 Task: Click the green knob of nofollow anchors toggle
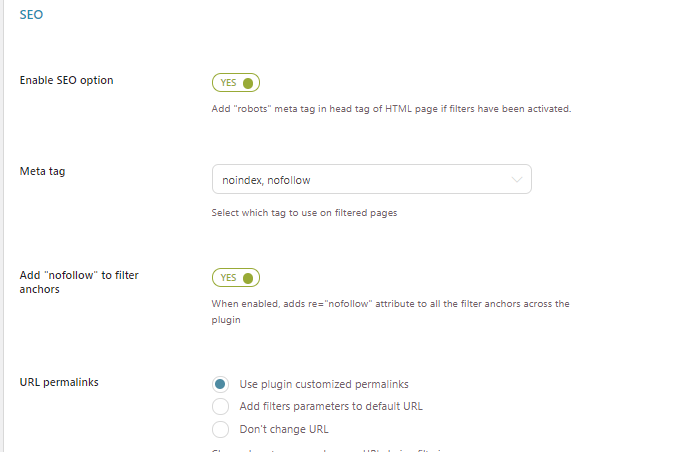(x=248, y=278)
